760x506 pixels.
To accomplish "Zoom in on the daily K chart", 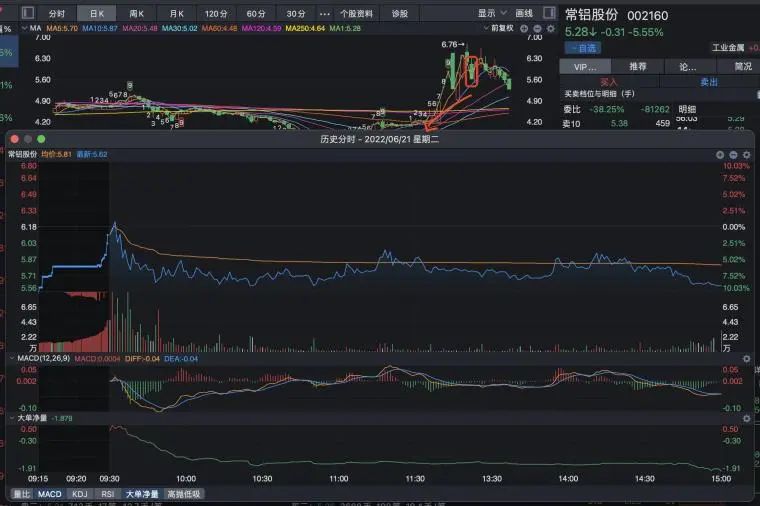I will [x=524, y=29].
